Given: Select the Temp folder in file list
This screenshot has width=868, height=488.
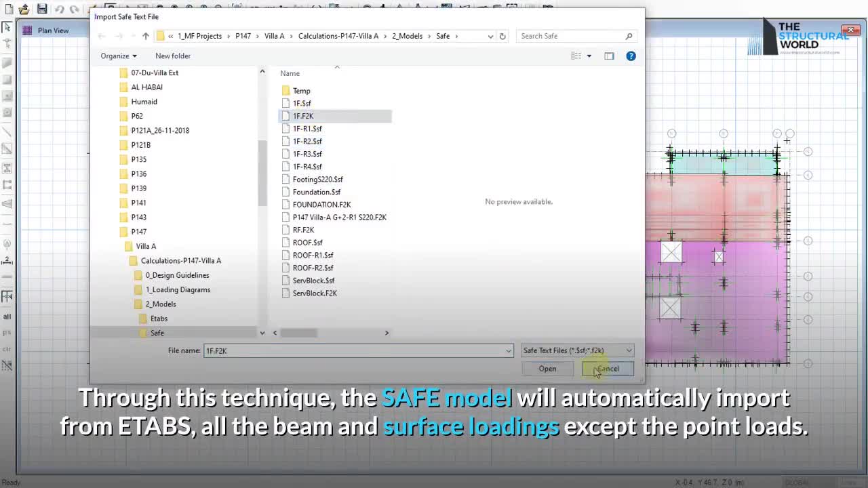Looking at the screenshot, I should tap(302, 91).
